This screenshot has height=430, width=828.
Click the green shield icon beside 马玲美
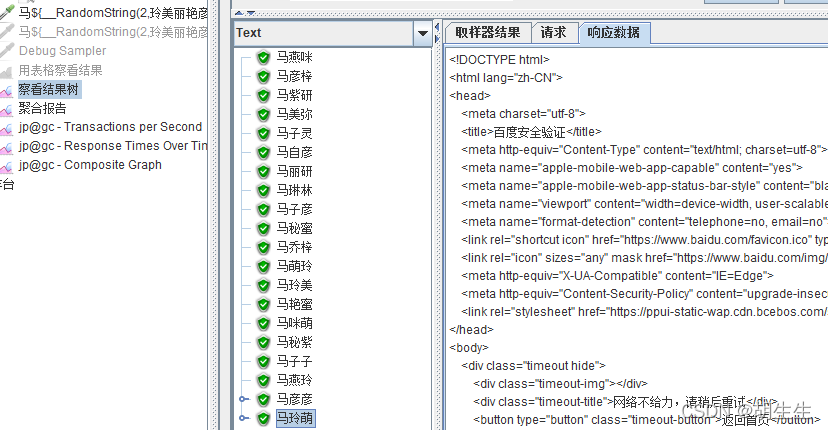[264, 285]
